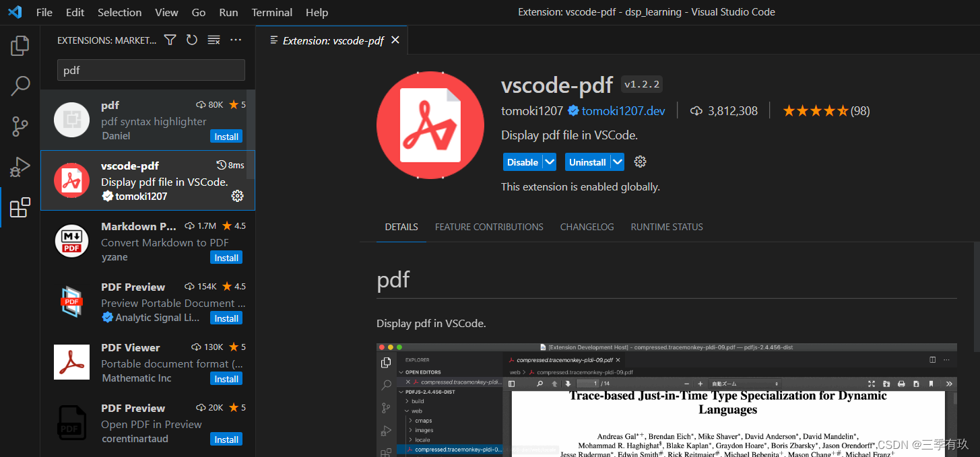Open the Extensions panel More Actions menu
This screenshot has width=980, height=457.
(x=235, y=40)
